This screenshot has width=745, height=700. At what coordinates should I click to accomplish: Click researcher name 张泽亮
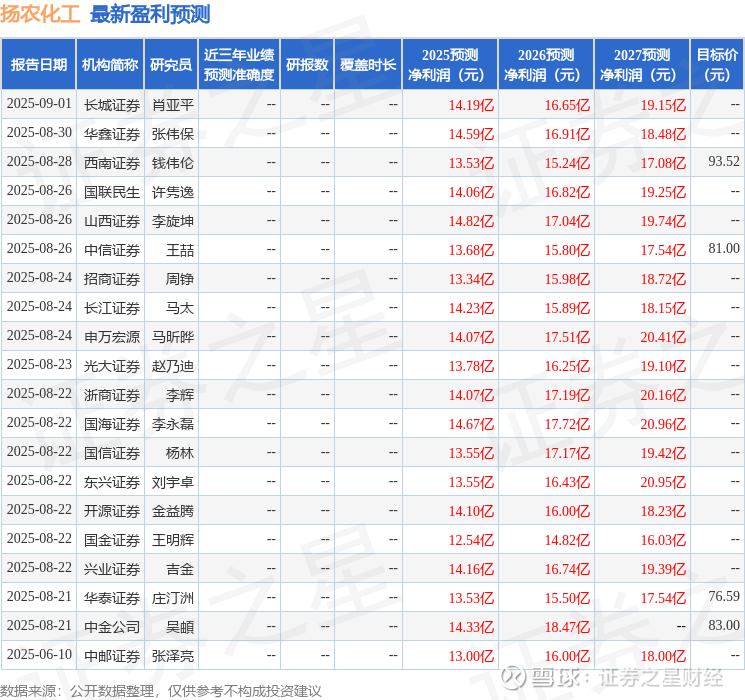(x=173, y=655)
